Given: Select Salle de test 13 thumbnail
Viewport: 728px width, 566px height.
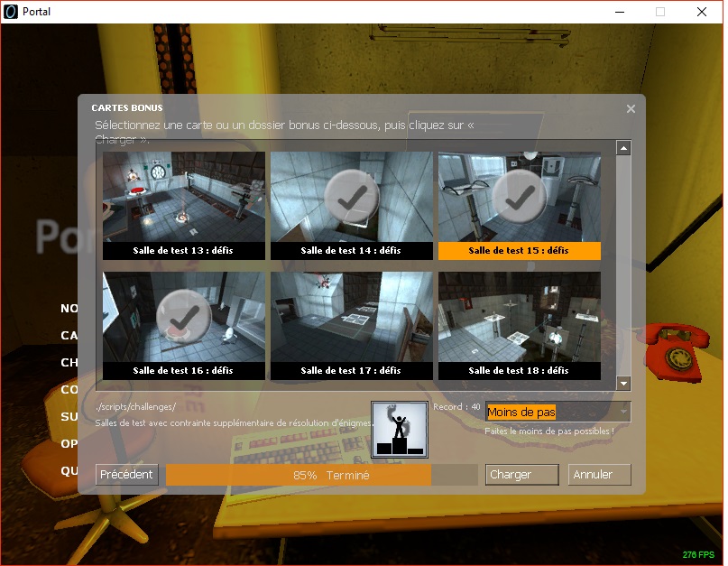Looking at the screenshot, I should point(183,197).
